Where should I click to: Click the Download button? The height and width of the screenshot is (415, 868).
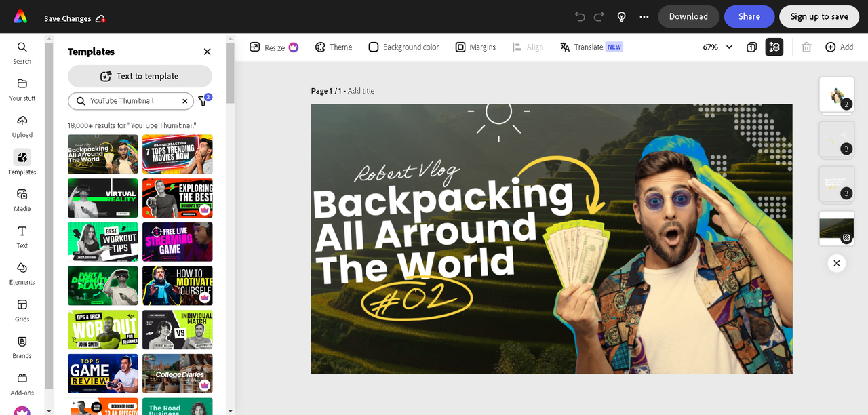688,16
